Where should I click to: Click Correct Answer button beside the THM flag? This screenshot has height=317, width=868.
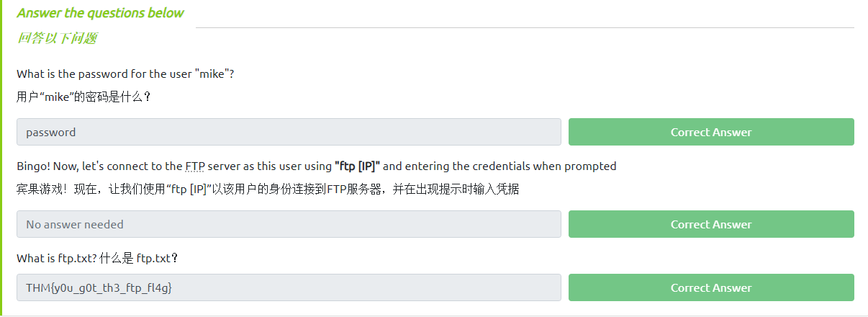[x=711, y=287]
